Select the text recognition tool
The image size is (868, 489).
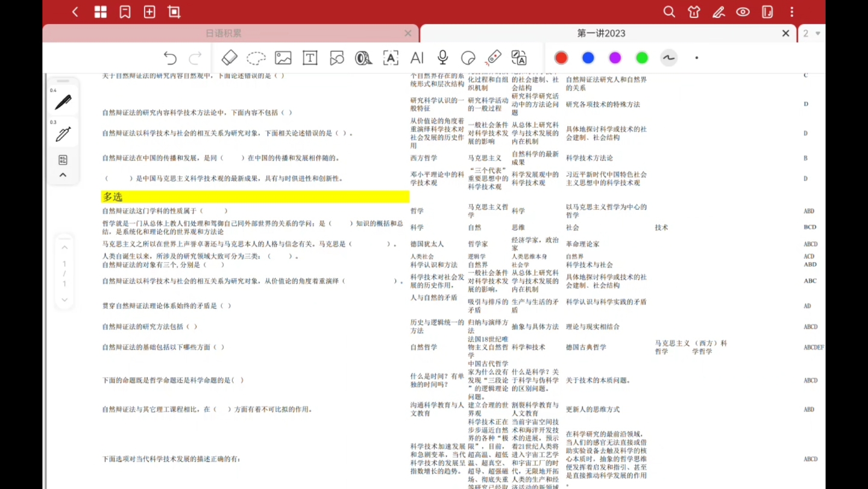click(x=391, y=58)
